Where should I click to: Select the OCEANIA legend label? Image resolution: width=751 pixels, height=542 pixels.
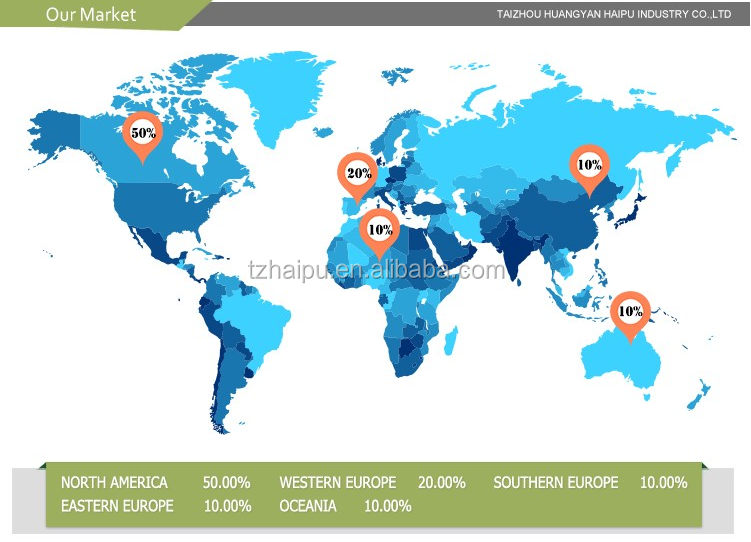click(x=307, y=506)
